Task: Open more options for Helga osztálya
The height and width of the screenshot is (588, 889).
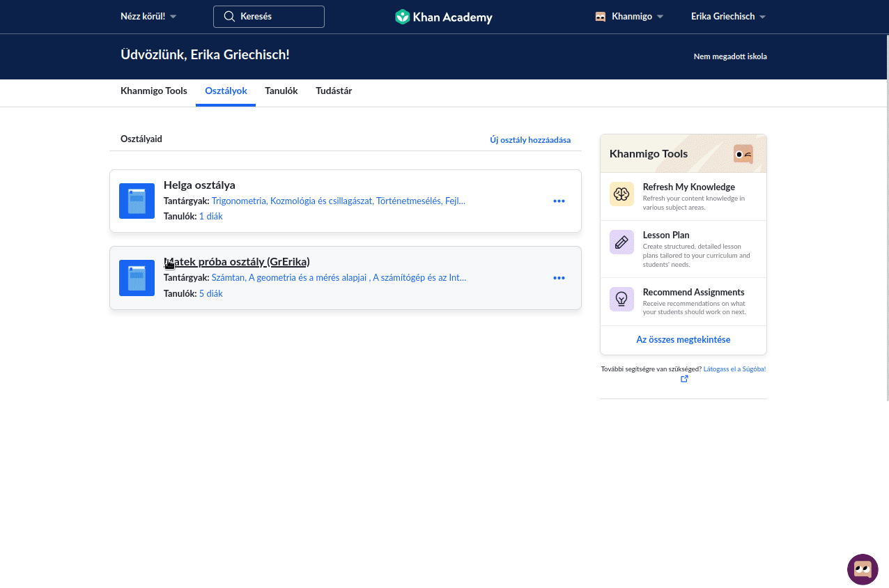Action: pos(559,201)
